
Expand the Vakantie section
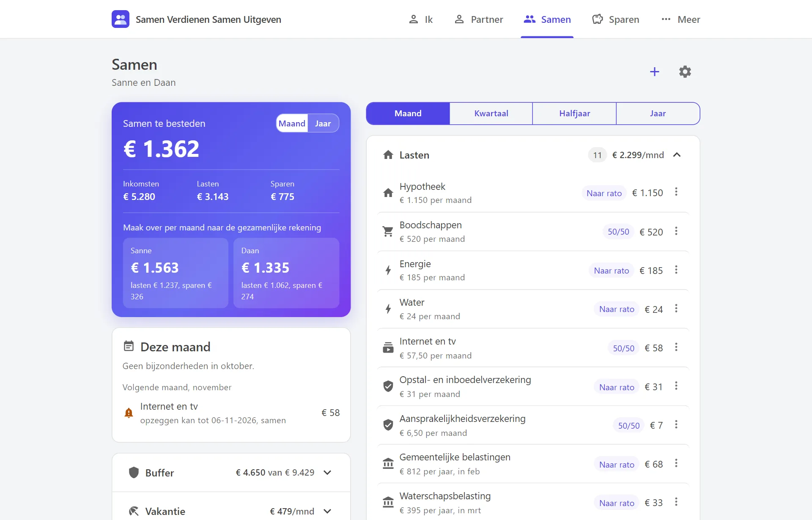(328, 511)
